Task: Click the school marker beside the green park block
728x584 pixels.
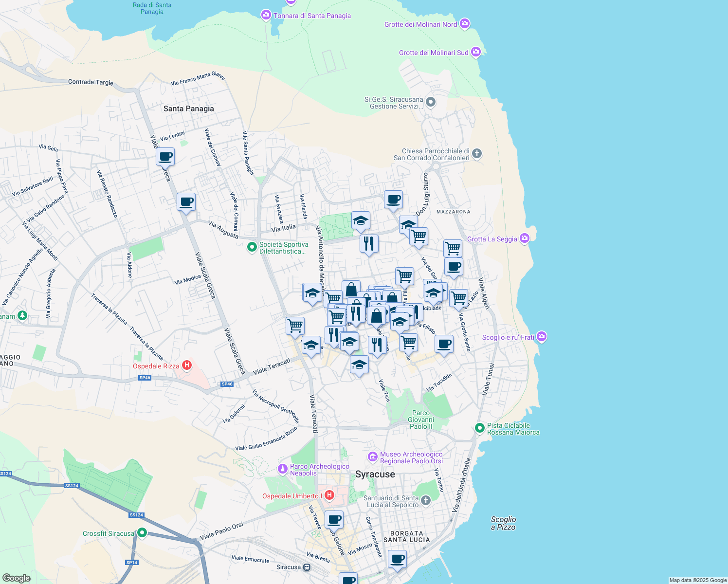Action: pyautogui.click(x=361, y=221)
